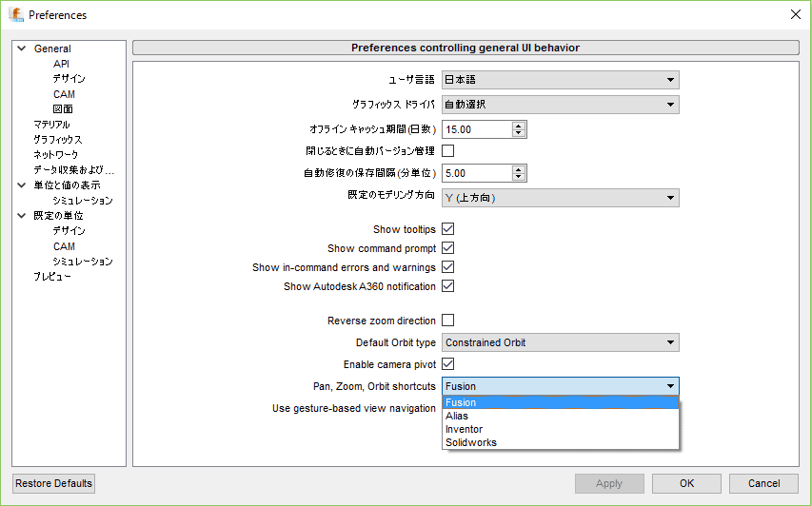Collapse the General tree node
The image size is (812, 506).
point(22,49)
